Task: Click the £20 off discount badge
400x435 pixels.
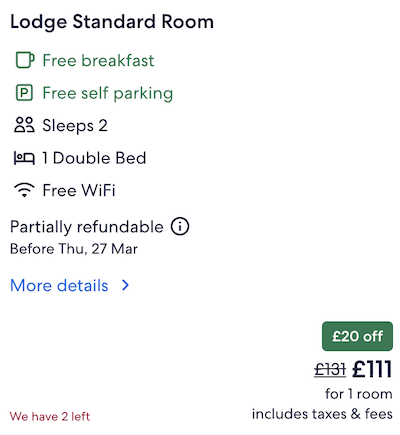Action: pos(357,336)
